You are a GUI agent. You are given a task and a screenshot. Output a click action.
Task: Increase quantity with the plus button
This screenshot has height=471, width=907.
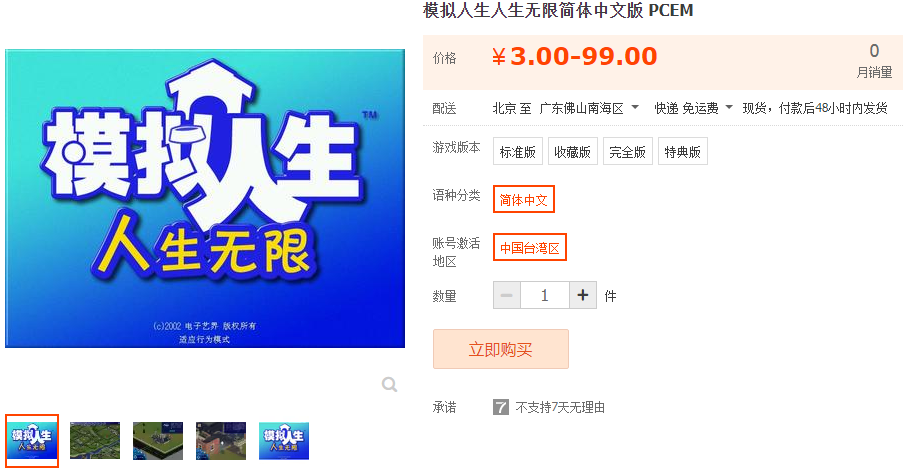(x=582, y=295)
